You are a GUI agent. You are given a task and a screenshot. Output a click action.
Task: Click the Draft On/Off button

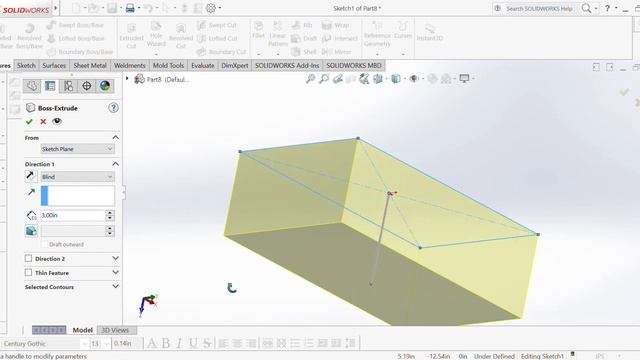pyautogui.click(x=31, y=231)
